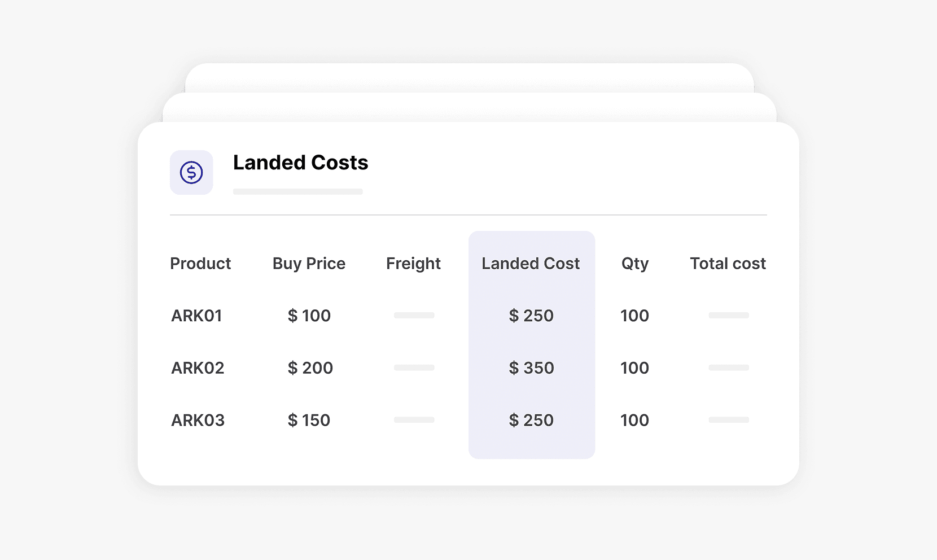Image resolution: width=937 pixels, height=560 pixels.
Task: Click the Buy Price column header
Action: click(309, 263)
